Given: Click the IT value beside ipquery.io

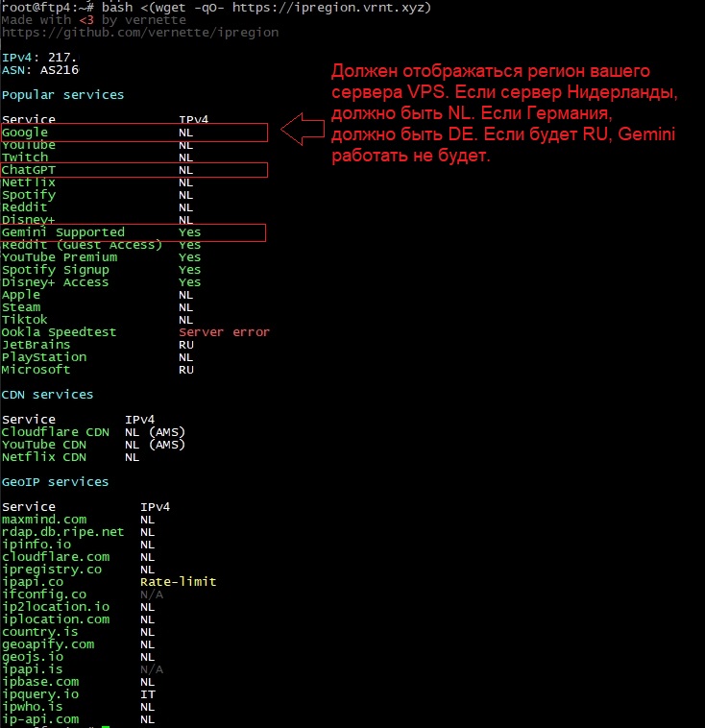Looking at the screenshot, I should coord(148,694).
